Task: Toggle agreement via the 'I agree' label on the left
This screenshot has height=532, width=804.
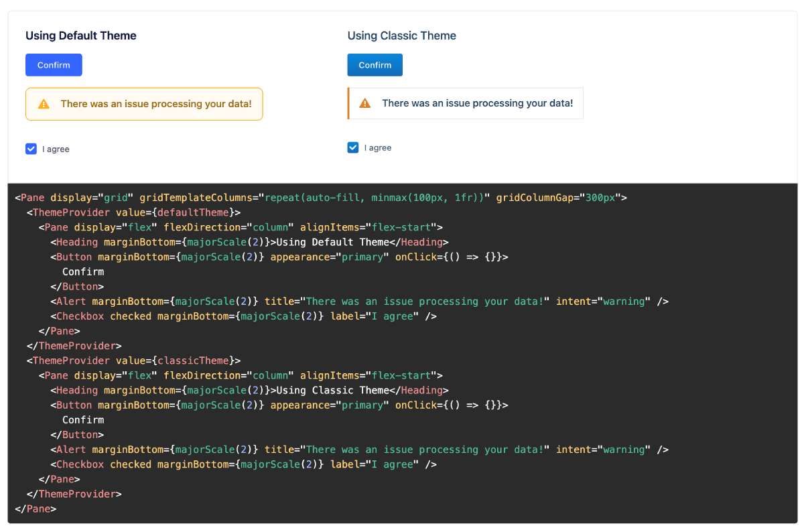Action: pos(56,149)
